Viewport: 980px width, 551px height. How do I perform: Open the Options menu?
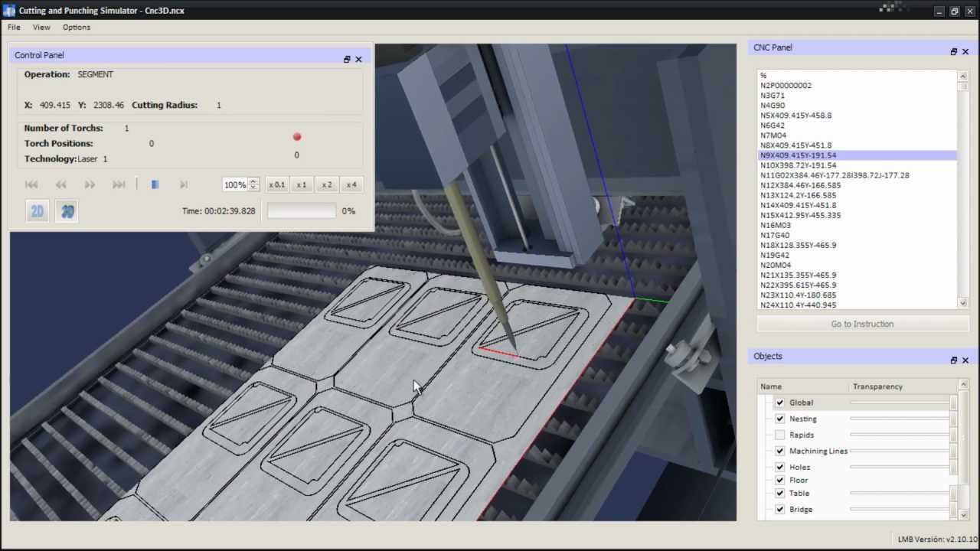[x=77, y=27]
